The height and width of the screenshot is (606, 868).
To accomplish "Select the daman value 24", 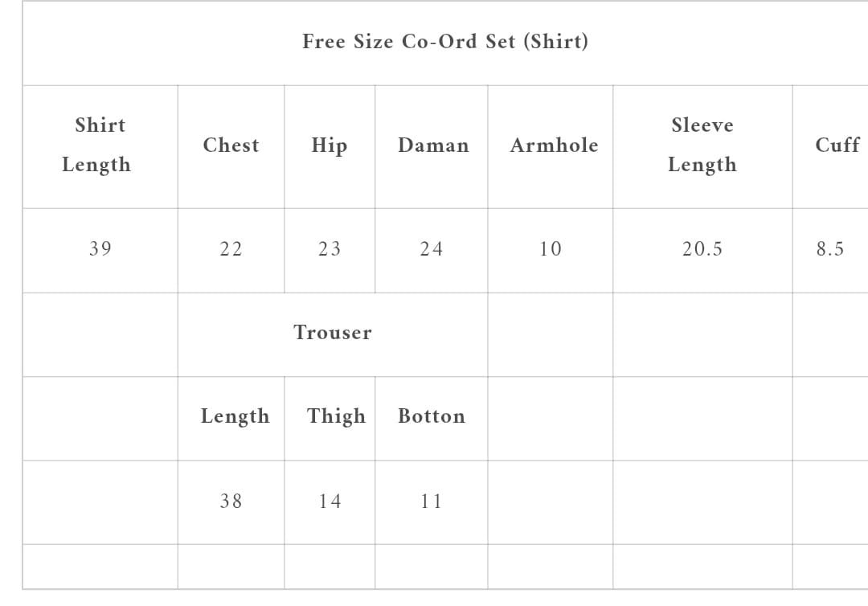I will 432,249.
